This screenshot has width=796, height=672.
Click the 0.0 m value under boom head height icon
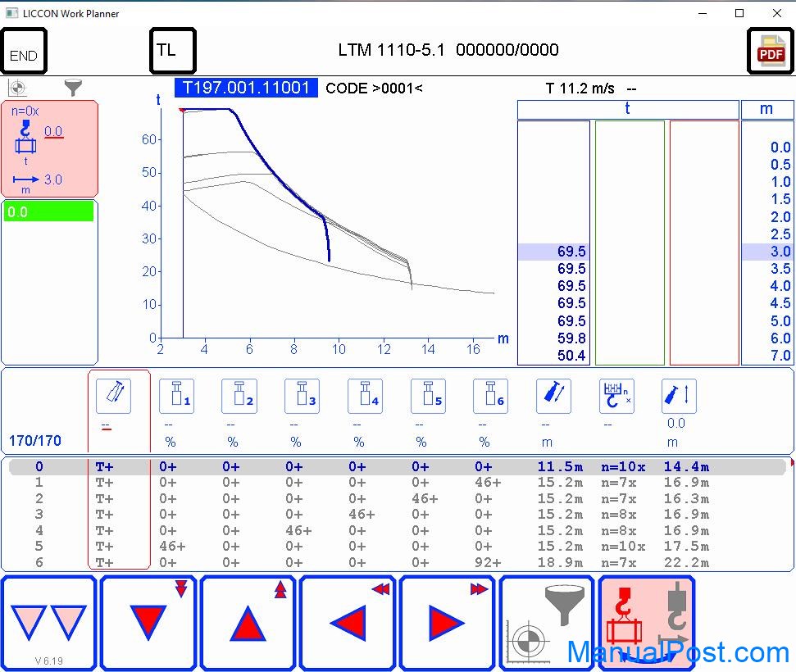tap(675, 424)
